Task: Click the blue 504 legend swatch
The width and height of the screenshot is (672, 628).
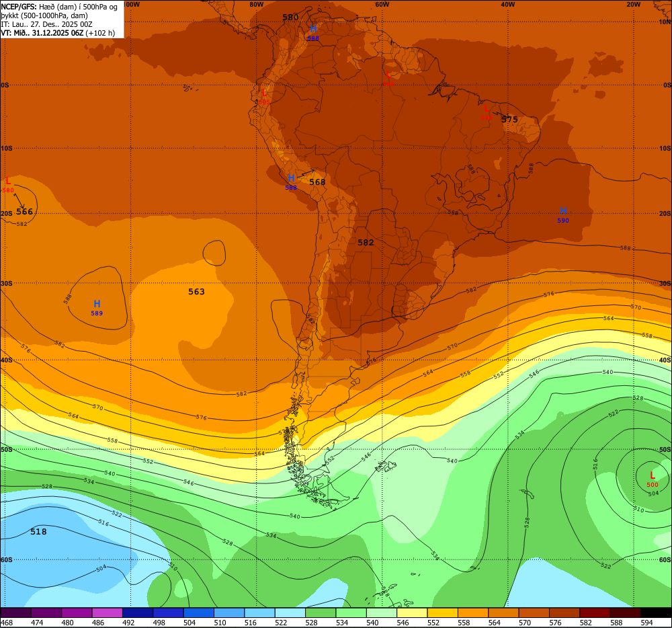Action: pyautogui.click(x=198, y=613)
